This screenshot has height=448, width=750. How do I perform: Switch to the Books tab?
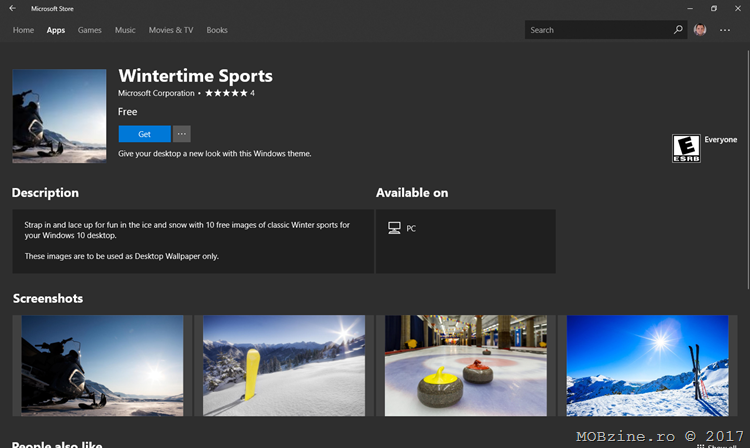tap(217, 30)
